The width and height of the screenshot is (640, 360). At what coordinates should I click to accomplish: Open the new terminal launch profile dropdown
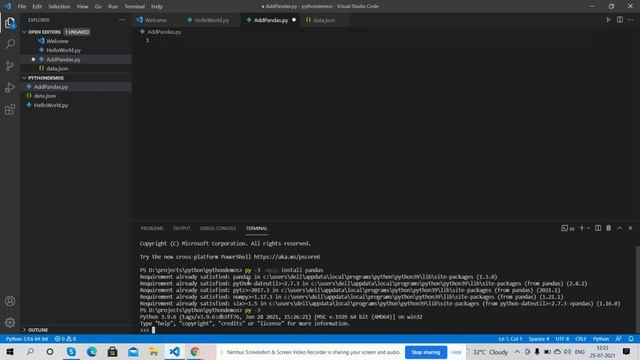point(588,228)
